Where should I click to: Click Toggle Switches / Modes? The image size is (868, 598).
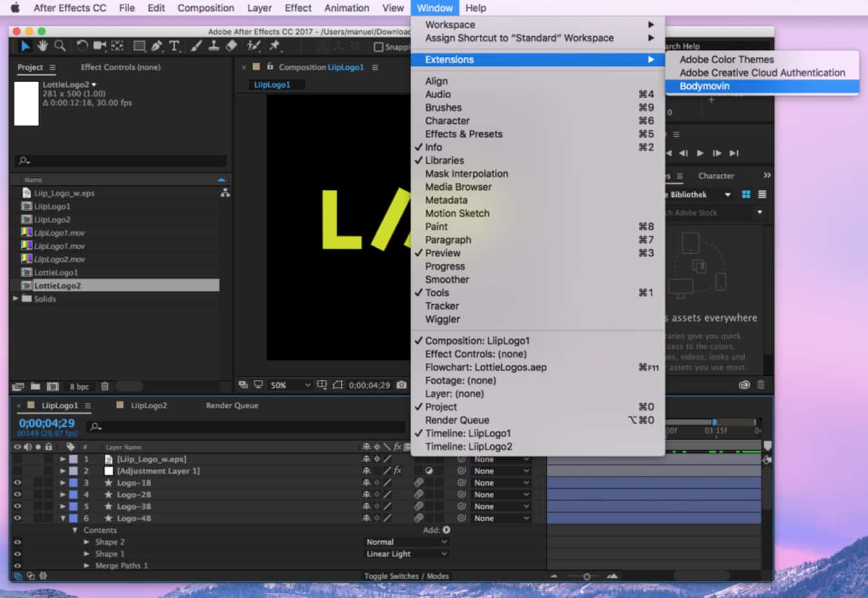point(406,575)
